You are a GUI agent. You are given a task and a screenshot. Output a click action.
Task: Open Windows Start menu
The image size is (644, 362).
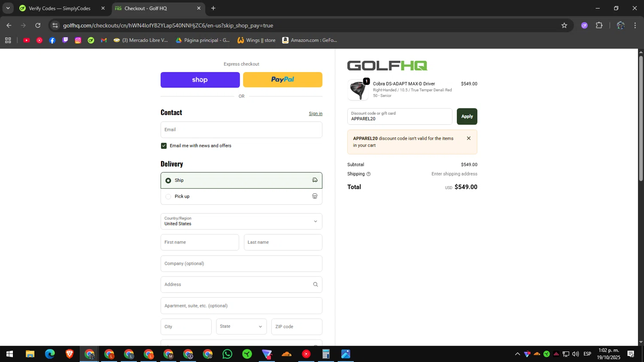[x=9, y=354]
